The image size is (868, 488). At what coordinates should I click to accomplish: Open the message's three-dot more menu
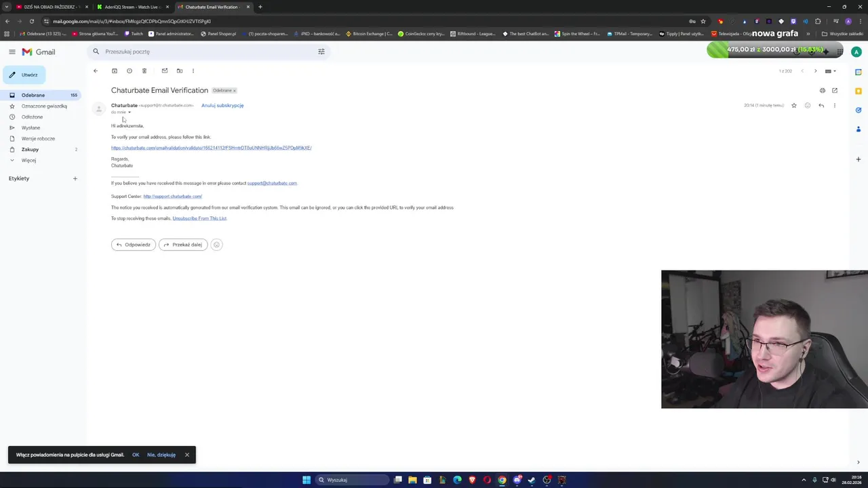point(835,106)
